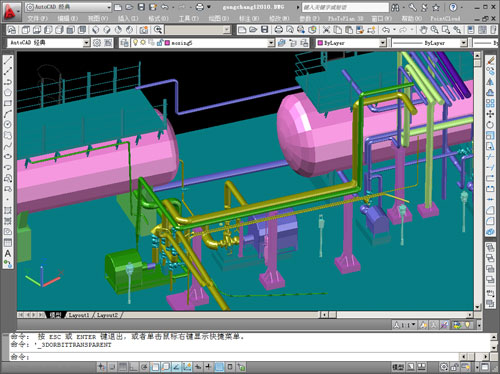Select the Ellipse tool in the draw toolbar

coord(8,156)
